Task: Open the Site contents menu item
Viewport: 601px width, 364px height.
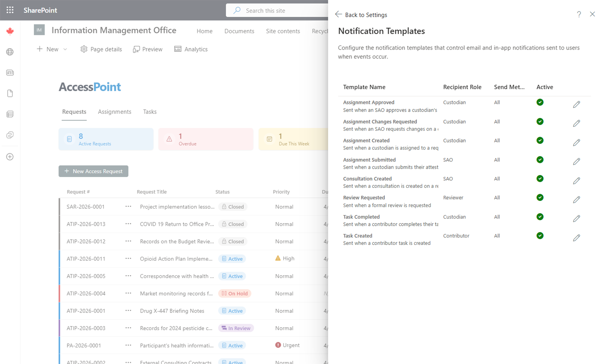Action: coord(283,31)
